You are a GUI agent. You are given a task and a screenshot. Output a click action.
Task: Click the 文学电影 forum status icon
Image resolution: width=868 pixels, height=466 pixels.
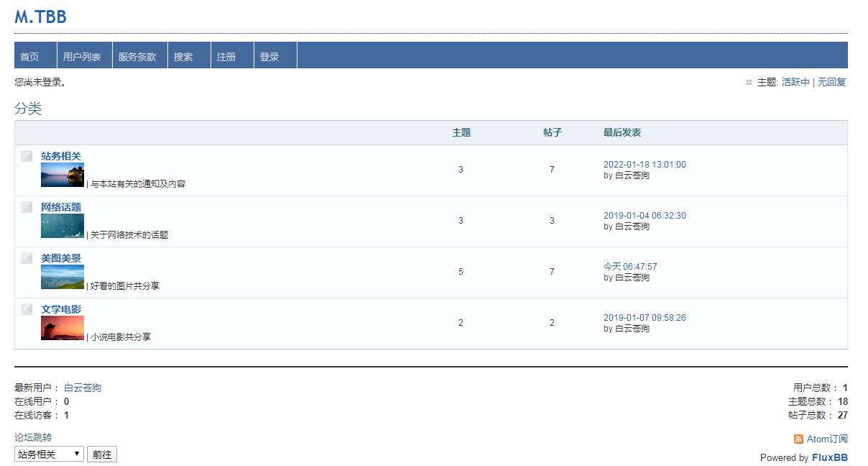pyautogui.click(x=27, y=309)
